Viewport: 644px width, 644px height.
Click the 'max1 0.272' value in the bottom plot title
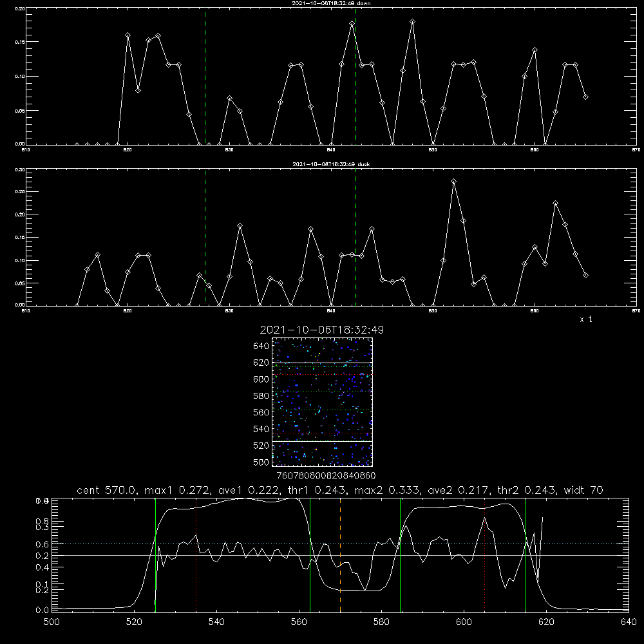[x=176, y=490]
